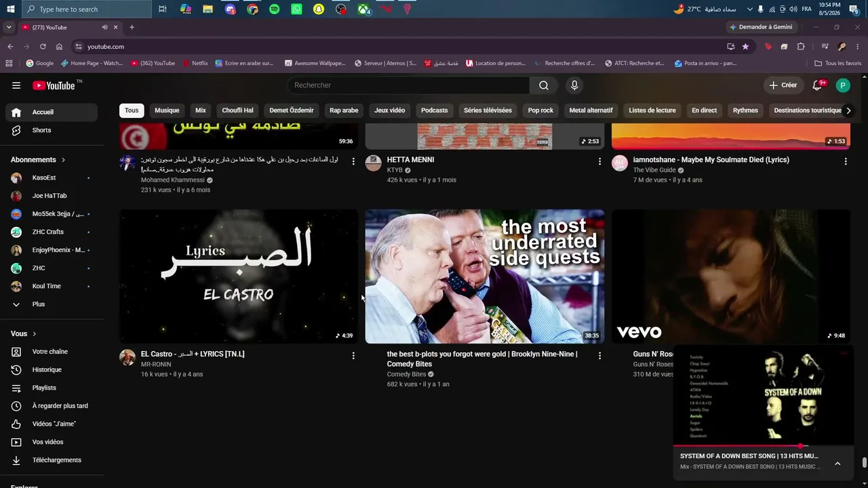Open the most underrated side quests thumbnail
The width and height of the screenshot is (868, 488).
485,277
